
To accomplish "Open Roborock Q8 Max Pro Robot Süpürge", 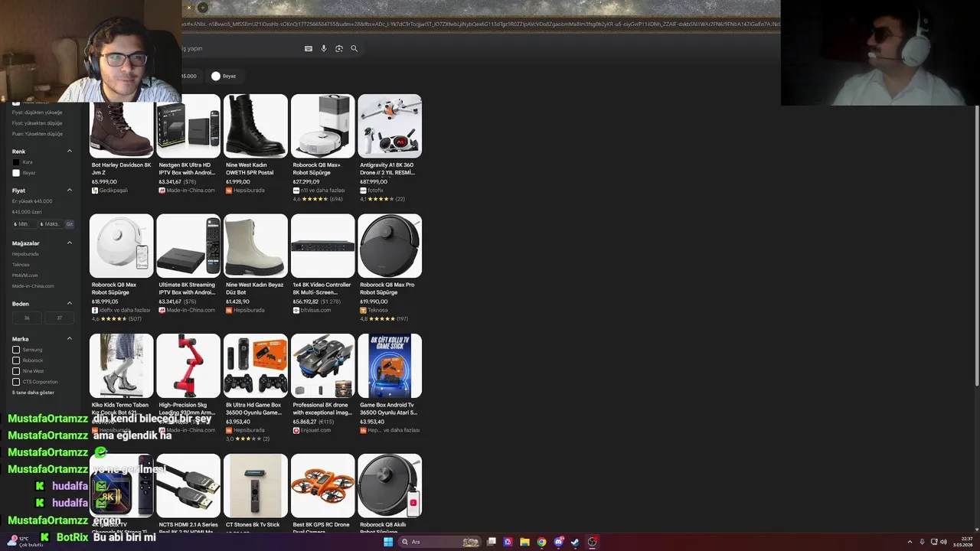I will (390, 268).
